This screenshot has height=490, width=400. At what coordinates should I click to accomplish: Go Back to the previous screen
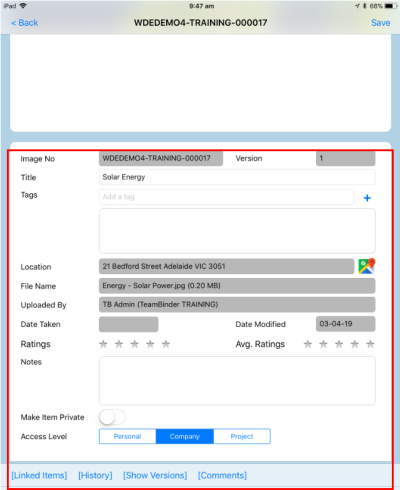click(25, 23)
